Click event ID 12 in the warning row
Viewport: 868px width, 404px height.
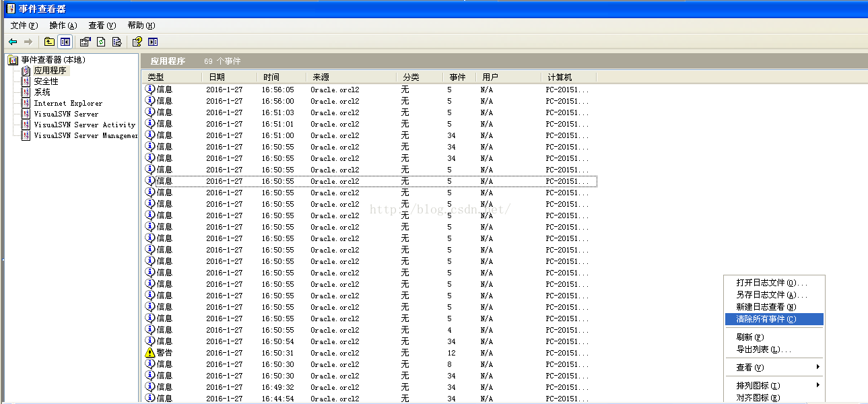[451, 353]
